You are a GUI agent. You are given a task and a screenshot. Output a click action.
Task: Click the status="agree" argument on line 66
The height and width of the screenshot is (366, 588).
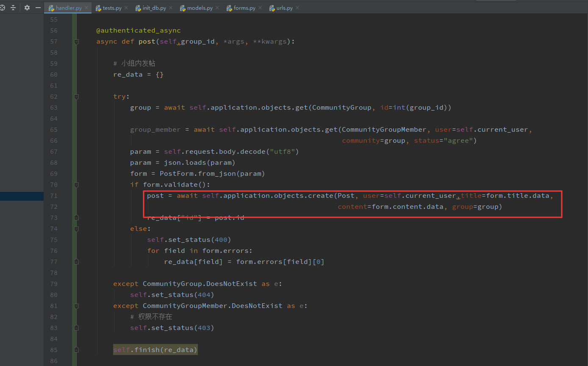(x=444, y=141)
